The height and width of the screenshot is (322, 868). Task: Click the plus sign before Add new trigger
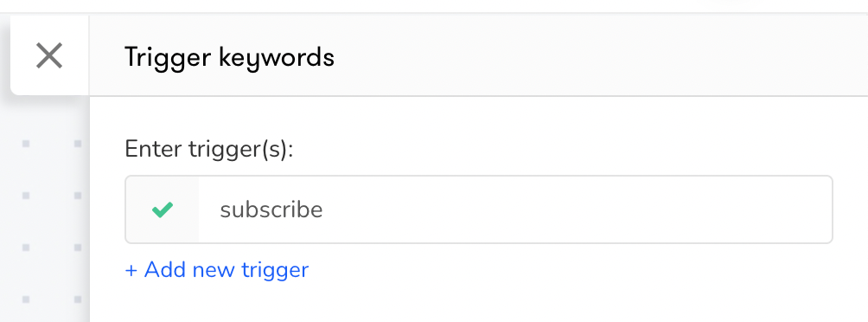click(131, 270)
